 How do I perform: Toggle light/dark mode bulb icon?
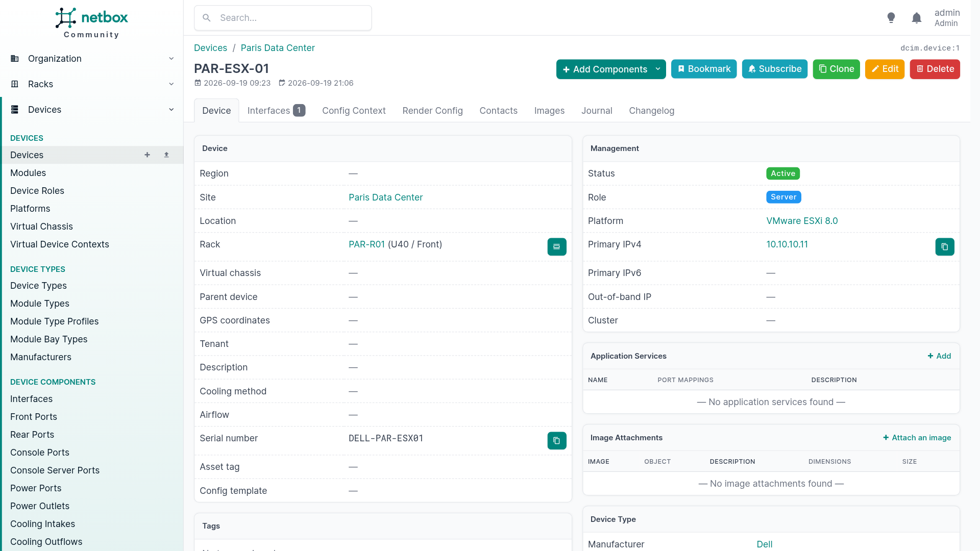point(891,18)
